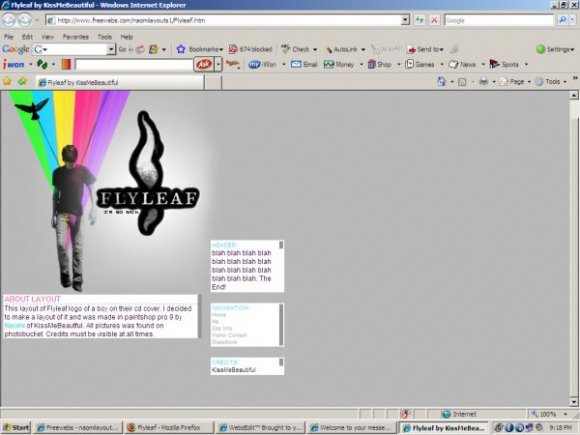
Task: Open the command bar Tools dropdown
Action: 551,82
